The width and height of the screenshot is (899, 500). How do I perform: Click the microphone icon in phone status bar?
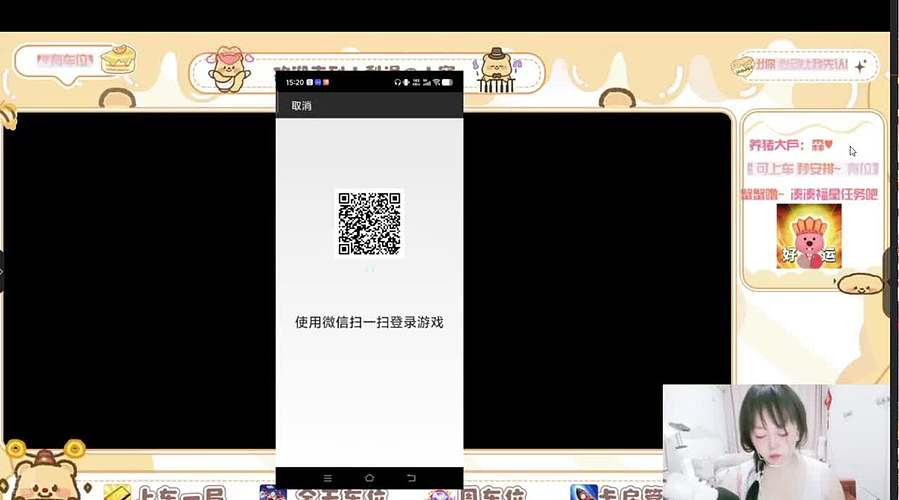click(406, 83)
